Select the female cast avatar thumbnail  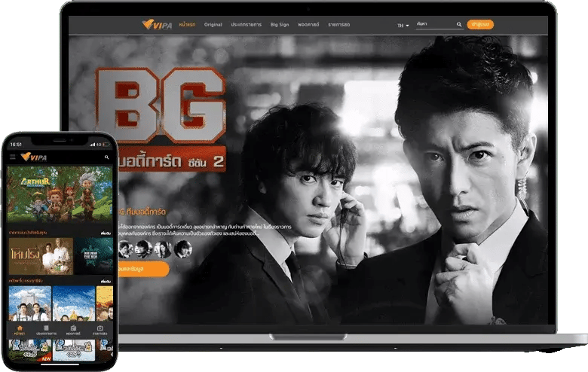click(x=163, y=249)
